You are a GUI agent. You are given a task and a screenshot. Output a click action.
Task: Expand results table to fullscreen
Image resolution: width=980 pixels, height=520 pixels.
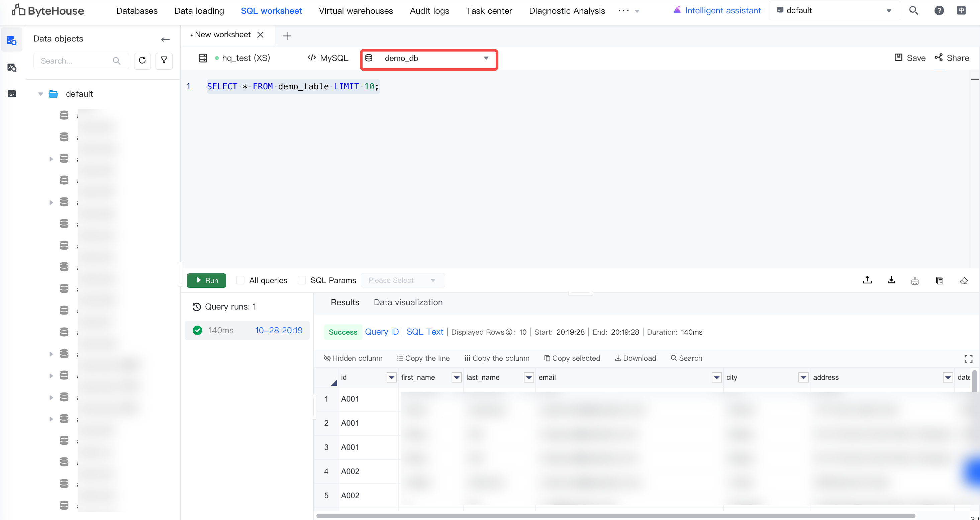tap(968, 359)
